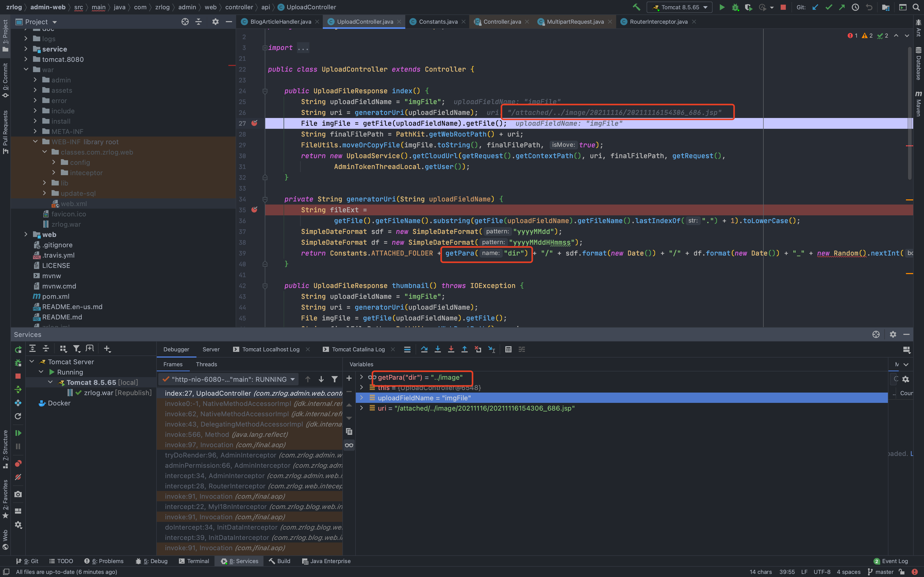Commit changes via the green Git checkmark icon
The image size is (924, 577).
[x=828, y=7]
